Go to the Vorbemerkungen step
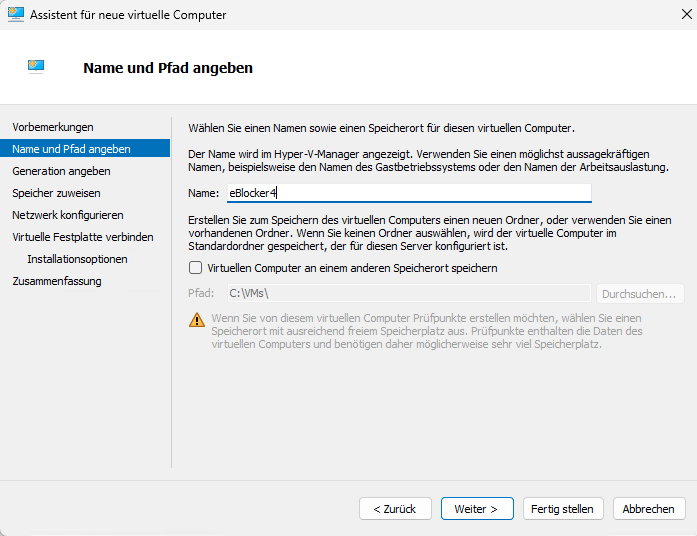This screenshot has width=697, height=536. click(x=53, y=127)
